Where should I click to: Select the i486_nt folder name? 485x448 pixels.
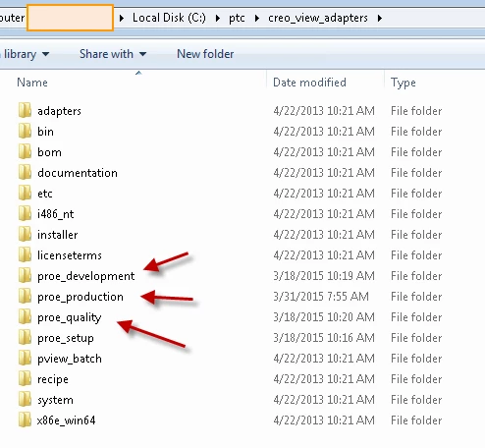(56, 214)
